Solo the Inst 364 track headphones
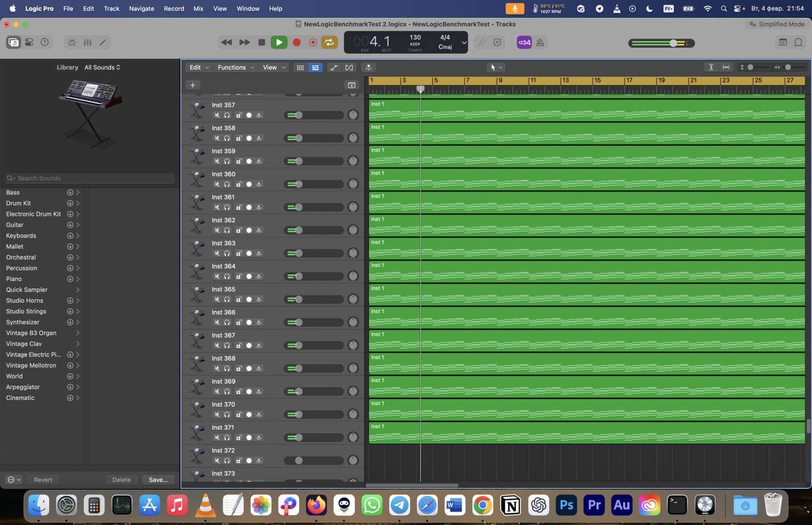The width and height of the screenshot is (812, 525). (227, 277)
